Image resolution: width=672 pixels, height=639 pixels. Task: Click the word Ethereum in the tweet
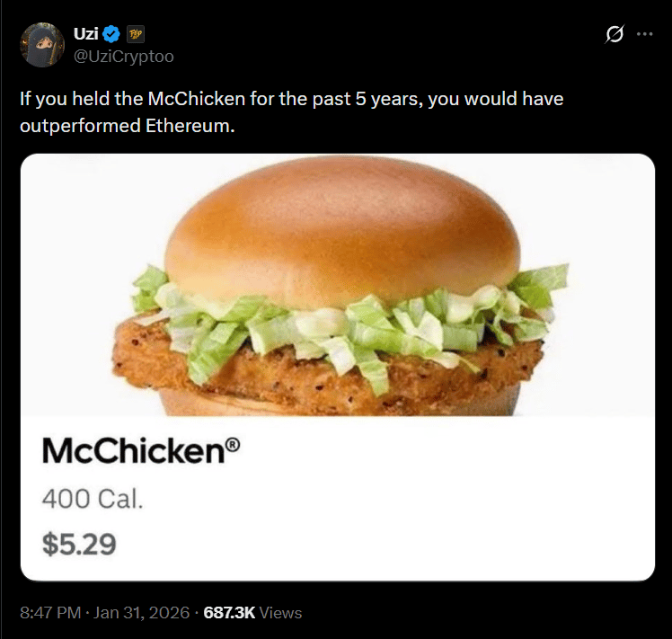click(190, 126)
